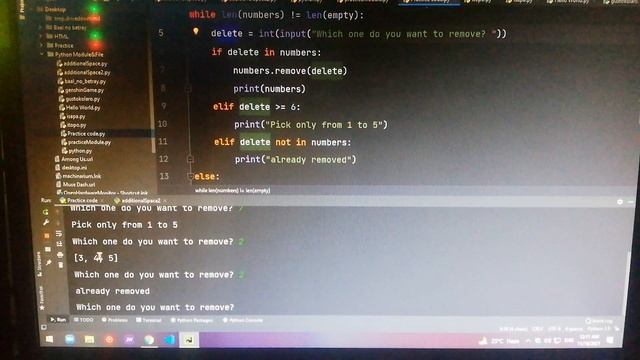
Task: Close the Practice code run tab
Action: [102, 200]
